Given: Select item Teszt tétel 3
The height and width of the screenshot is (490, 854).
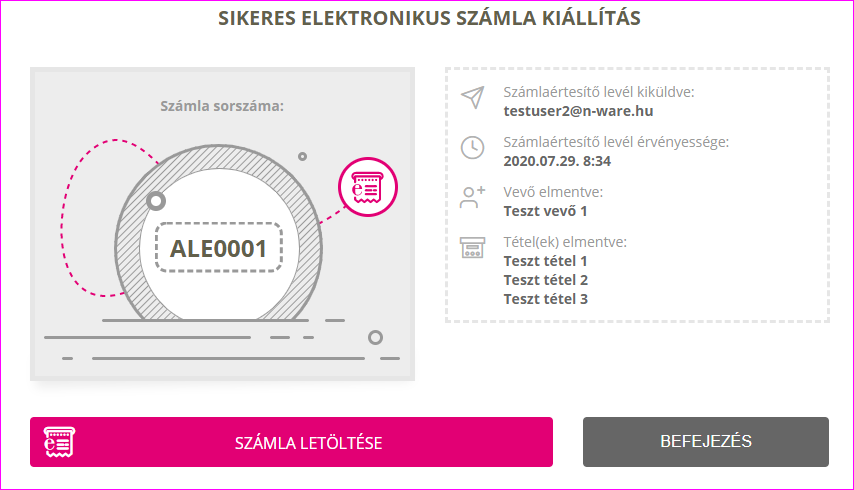Looking at the screenshot, I should point(546,299).
